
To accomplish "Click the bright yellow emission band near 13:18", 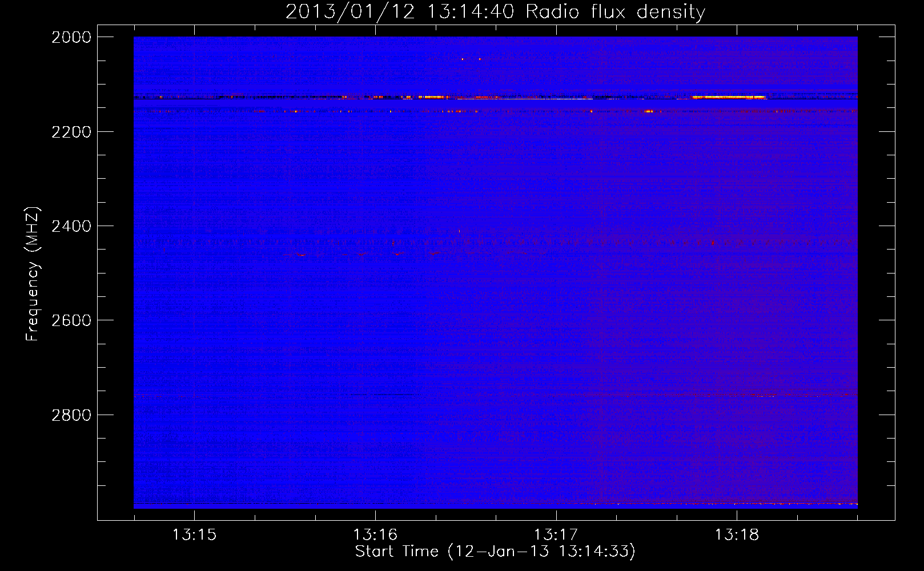I will pyautogui.click(x=728, y=97).
